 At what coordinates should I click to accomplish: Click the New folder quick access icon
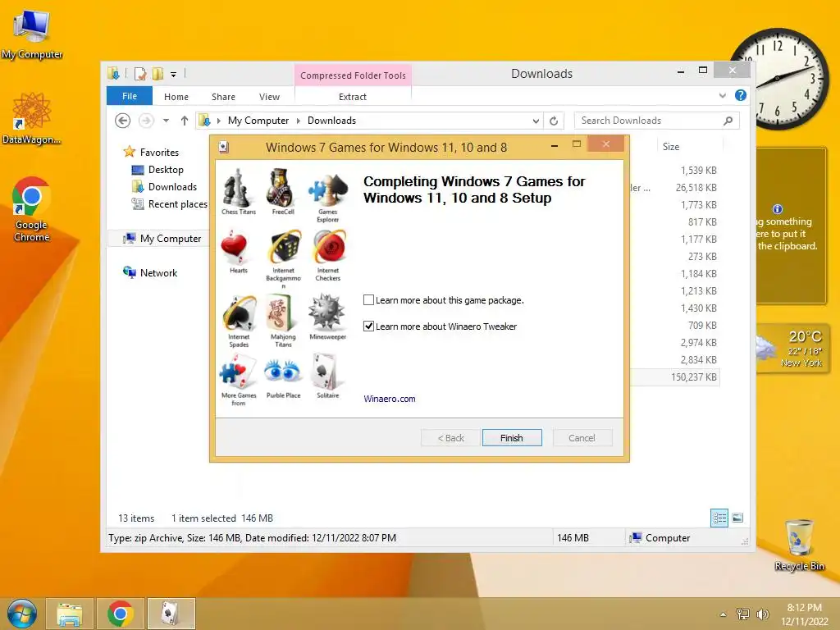point(158,74)
